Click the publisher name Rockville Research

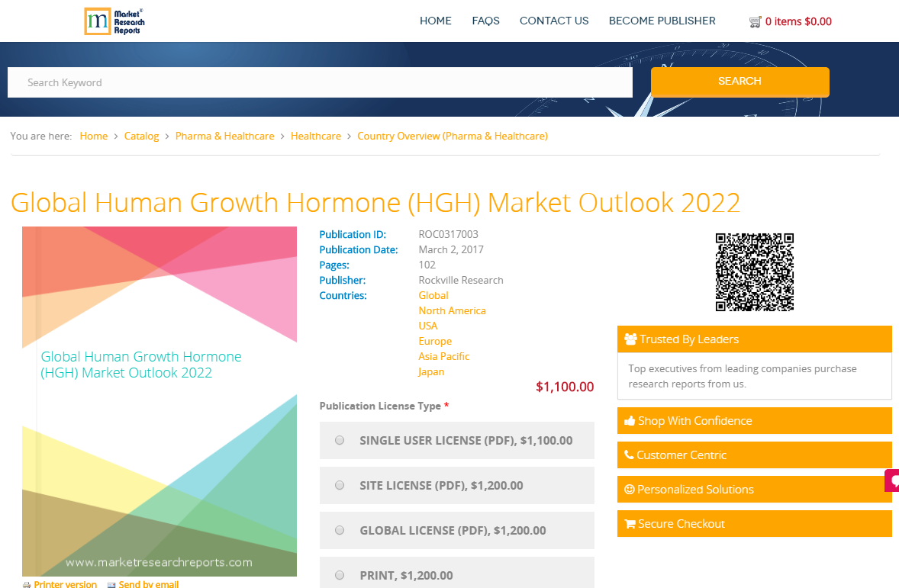(460, 280)
